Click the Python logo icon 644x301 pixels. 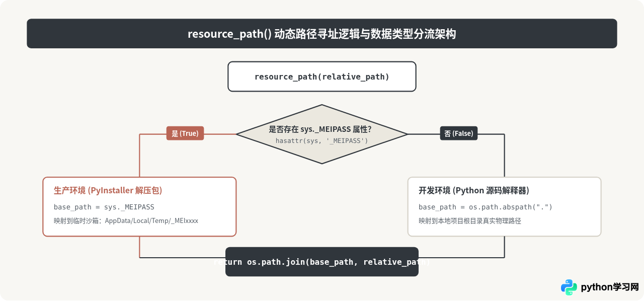tap(569, 287)
